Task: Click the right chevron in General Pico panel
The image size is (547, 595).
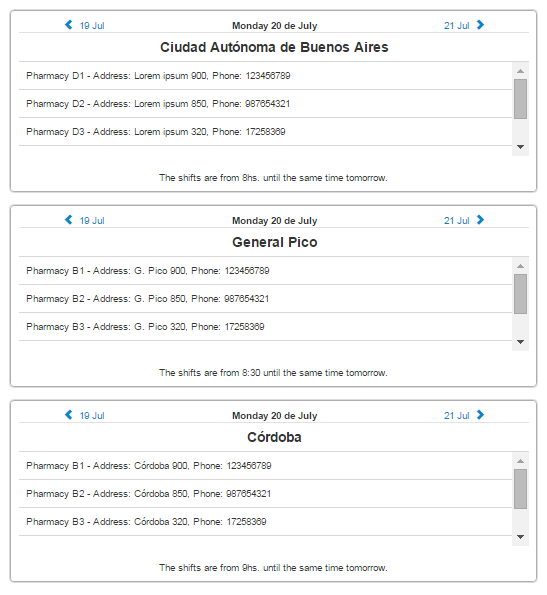Action: (x=480, y=220)
